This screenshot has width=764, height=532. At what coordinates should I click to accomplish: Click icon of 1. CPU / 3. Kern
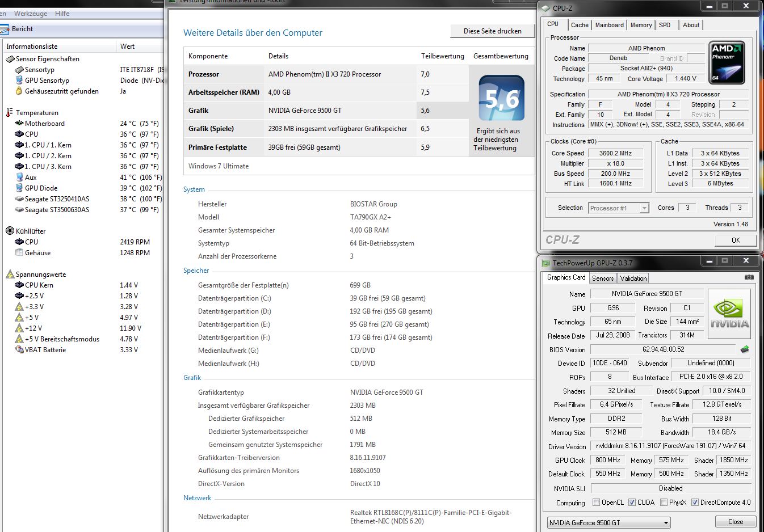tap(19, 167)
